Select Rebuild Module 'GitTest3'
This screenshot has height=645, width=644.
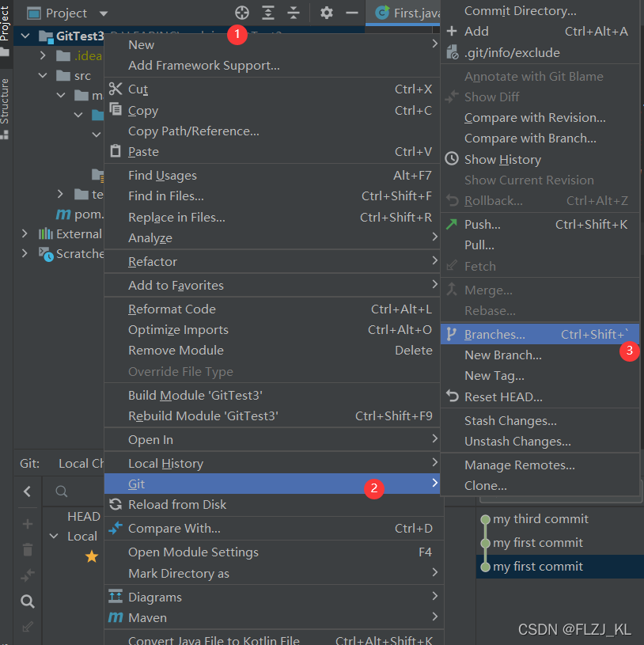[x=272, y=415]
